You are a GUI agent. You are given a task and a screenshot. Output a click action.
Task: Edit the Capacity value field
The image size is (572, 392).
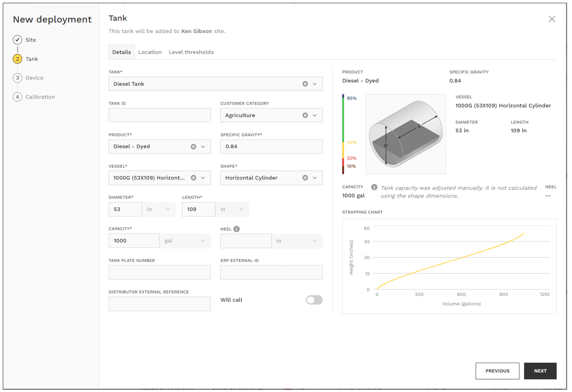[x=134, y=241]
